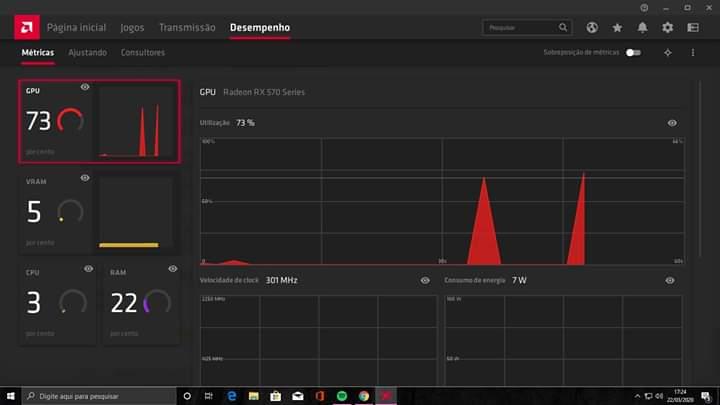The height and width of the screenshot is (405, 720).
Task: Select the CPU metrics card
Action: pos(57,303)
